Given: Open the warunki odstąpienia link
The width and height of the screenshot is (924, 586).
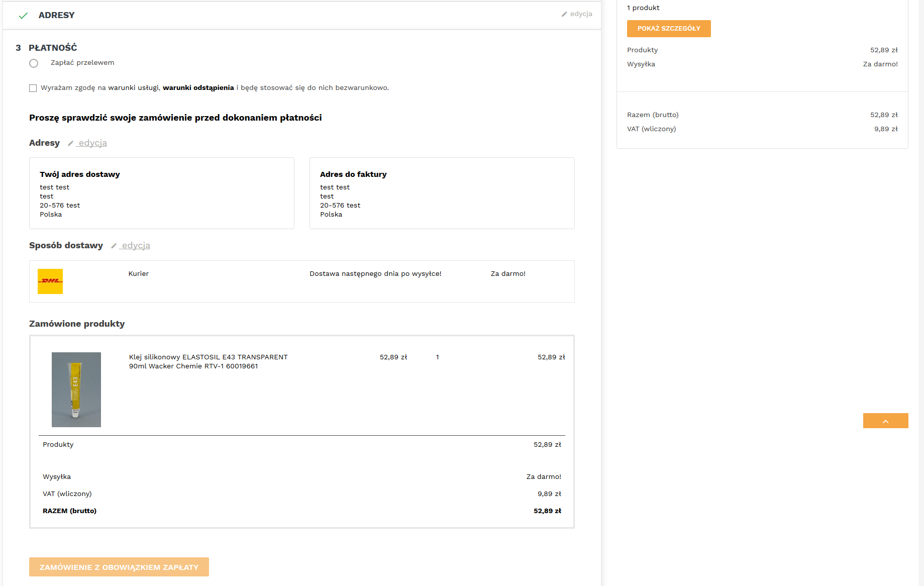Looking at the screenshot, I should pos(198,87).
